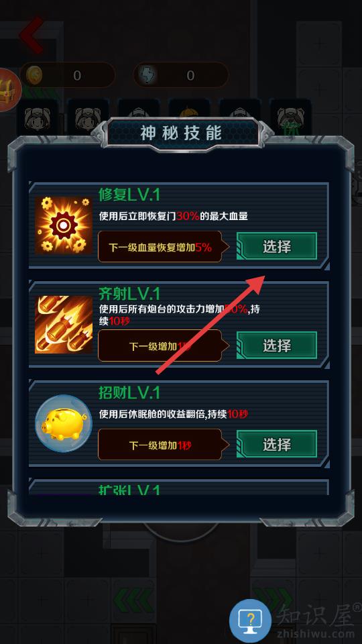The image size is (362, 644).
Task: Tap the 修复LV.1 title text
Action: click(129, 195)
